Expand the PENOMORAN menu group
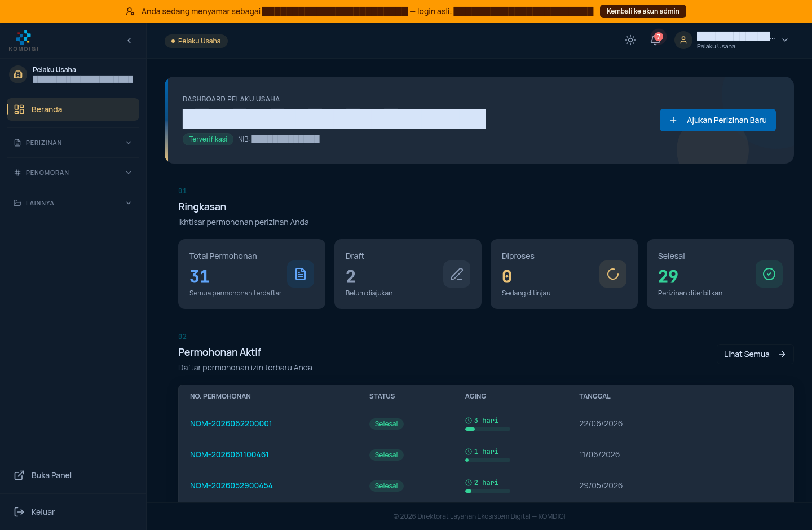Screen dimensions: 812x530 click(x=73, y=173)
